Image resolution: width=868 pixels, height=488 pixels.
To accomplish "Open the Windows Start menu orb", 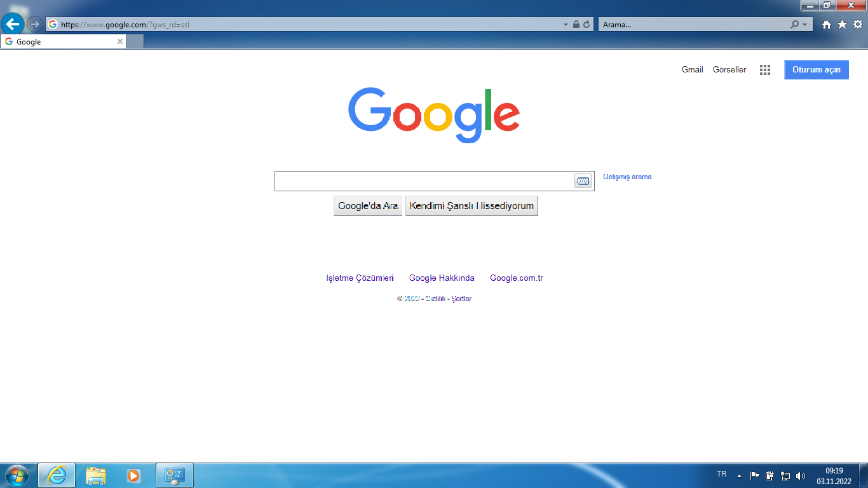I will pyautogui.click(x=17, y=475).
